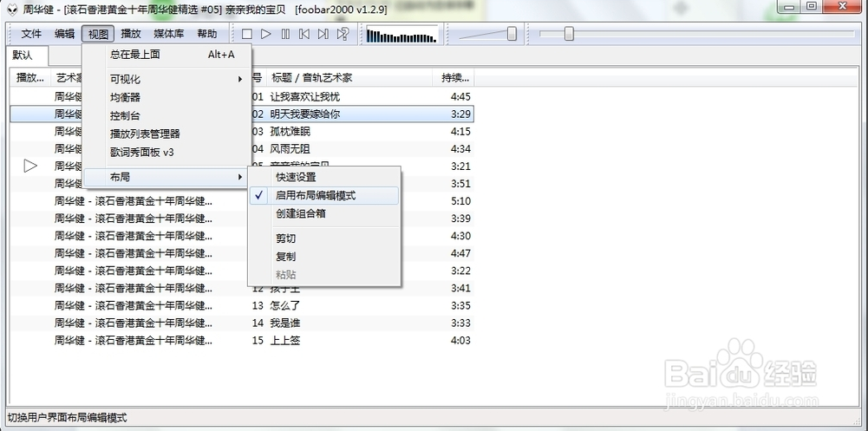
Task: Open the 可视化 submenu
Action: point(167,79)
